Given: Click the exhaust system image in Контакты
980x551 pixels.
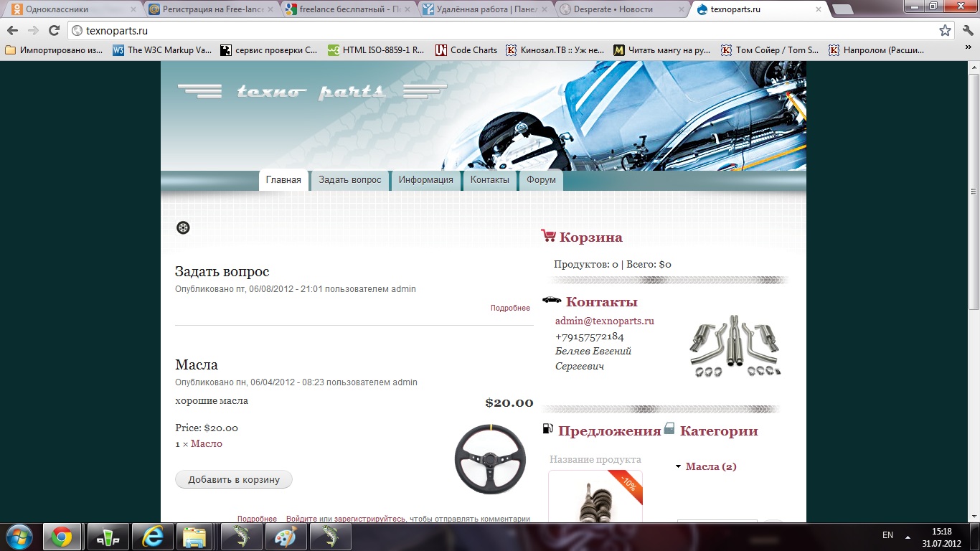Looking at the screenshot, I should [x=735, y=346].
